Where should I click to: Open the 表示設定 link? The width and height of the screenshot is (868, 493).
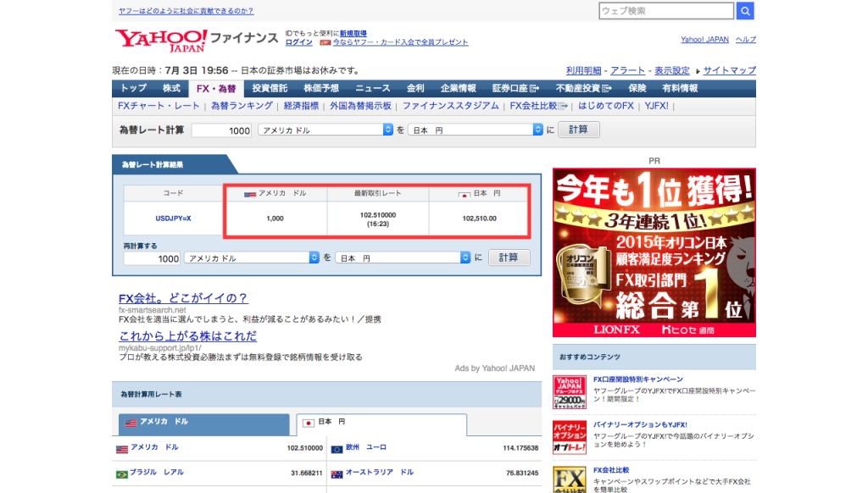(672, 70)
